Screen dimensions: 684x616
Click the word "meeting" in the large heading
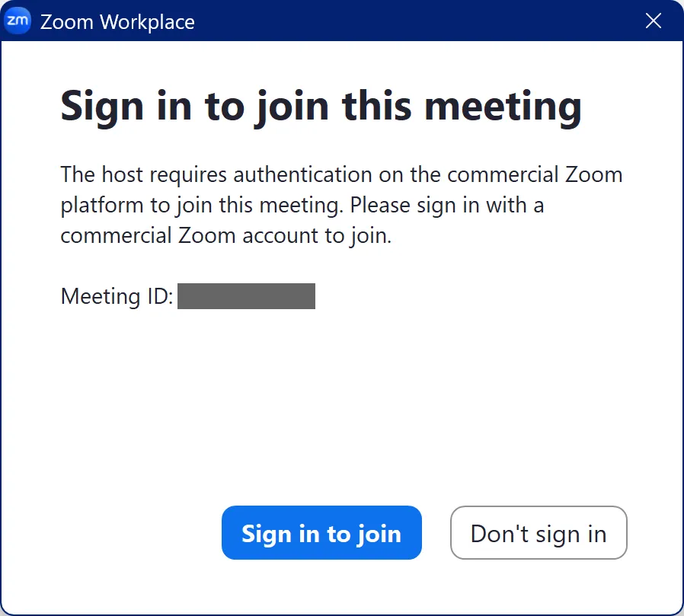503,106
